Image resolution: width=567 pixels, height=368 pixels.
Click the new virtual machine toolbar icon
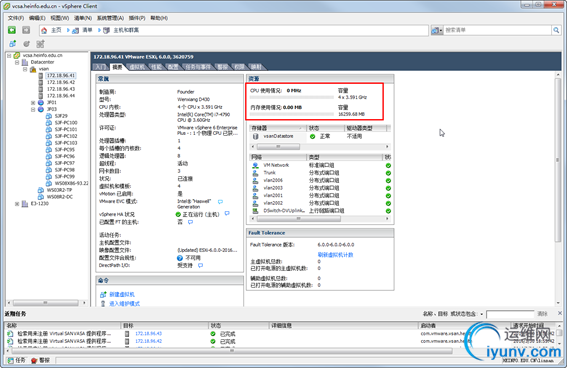click(12, 44)
